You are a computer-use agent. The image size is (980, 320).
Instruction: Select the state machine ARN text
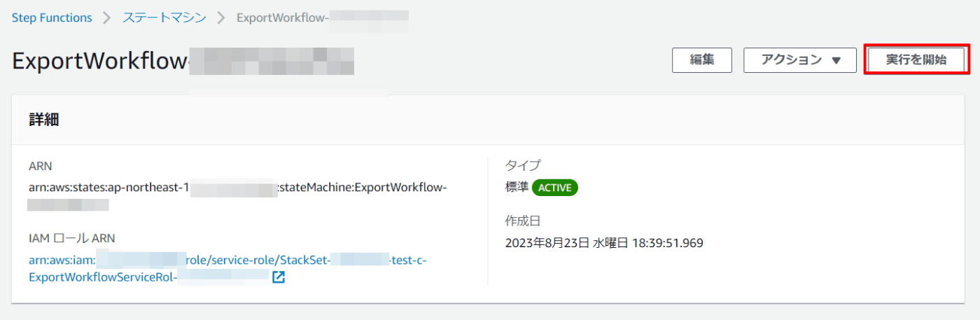[x=237, y=196]
